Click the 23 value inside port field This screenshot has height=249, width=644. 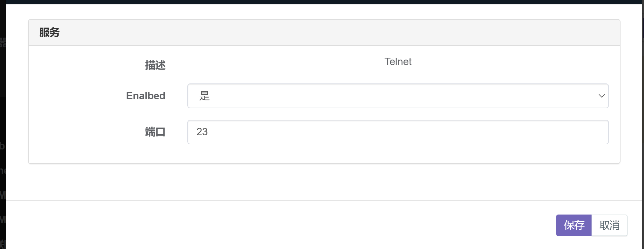click(202, 132)
